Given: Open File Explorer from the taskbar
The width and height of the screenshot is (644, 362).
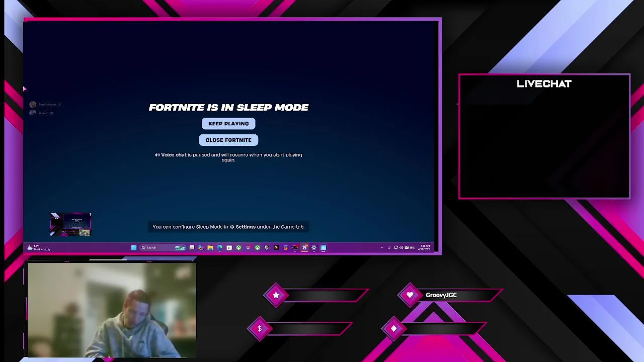Looking at the screenshot, I should (210, 247).
